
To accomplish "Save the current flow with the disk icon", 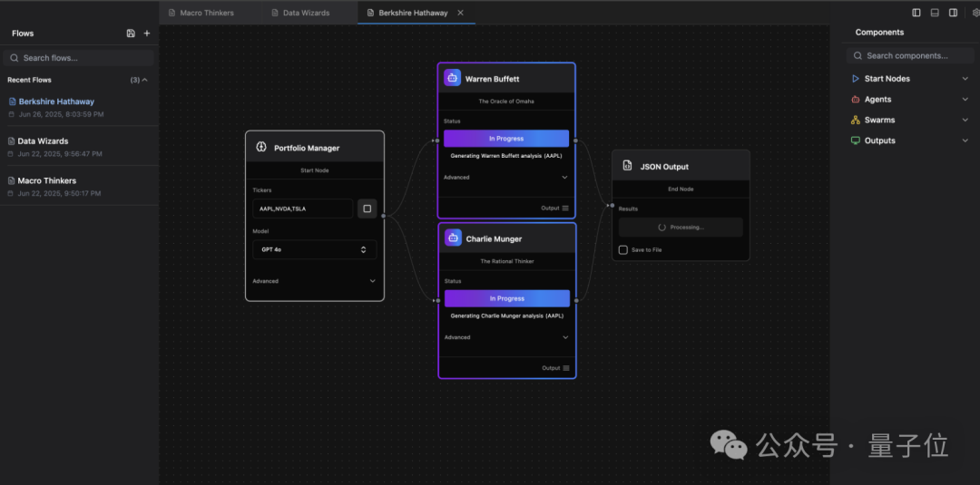I will tap(131, 33).
